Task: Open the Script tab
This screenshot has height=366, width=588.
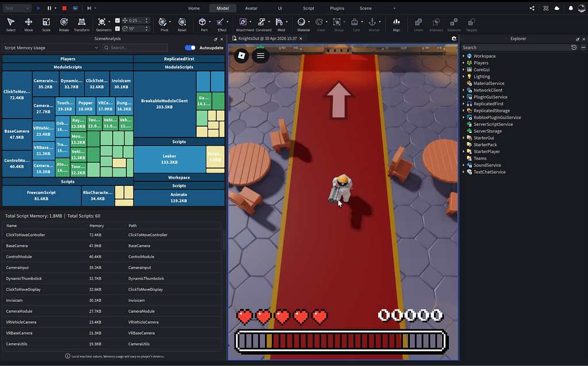Action: [x=309, y=8]
